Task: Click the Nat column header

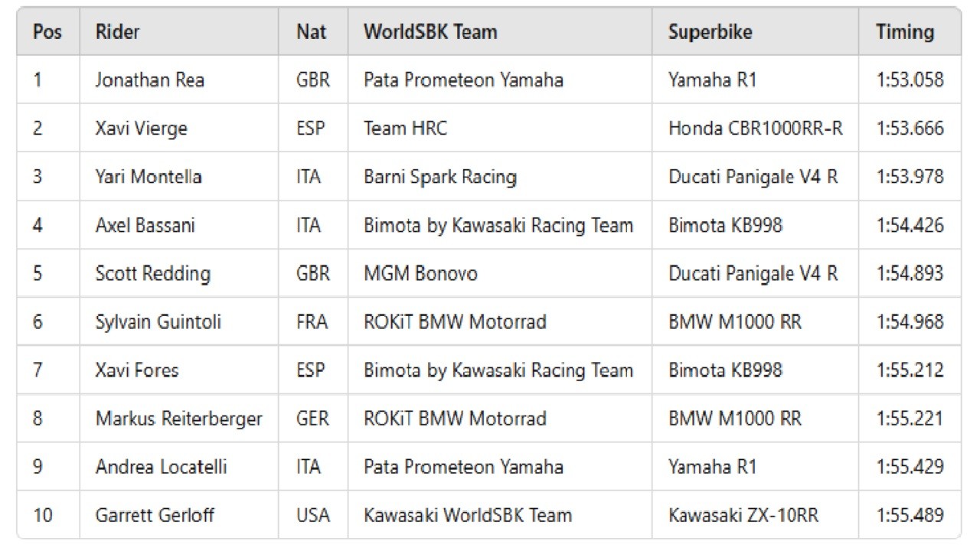Action: (312, 32)
